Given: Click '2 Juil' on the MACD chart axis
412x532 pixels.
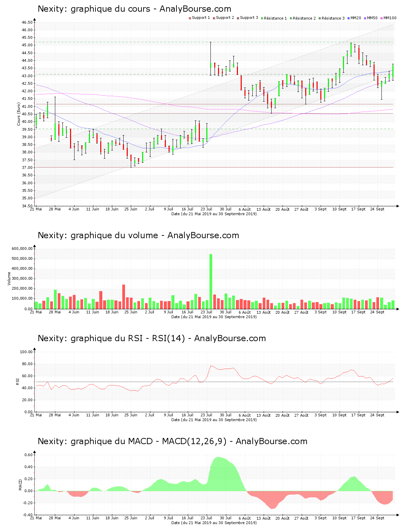Looking at the screenshot, I should coord(150,518).
